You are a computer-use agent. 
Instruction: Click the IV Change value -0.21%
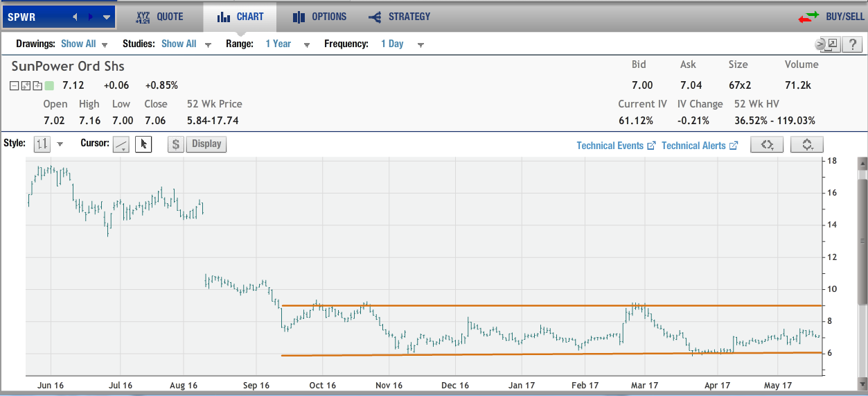coord(693,120)
